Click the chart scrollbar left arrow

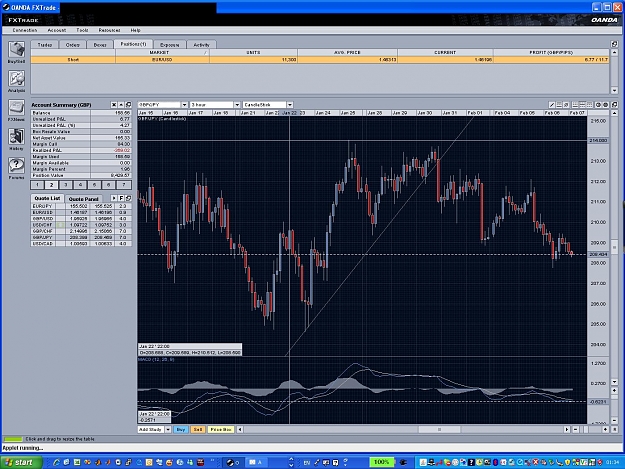240,430
